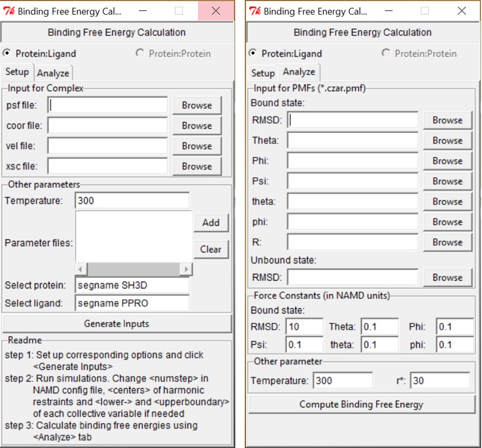Switch to Analyze tab in the left window
Screen dimensions: 482x448
tap(53, 73)
